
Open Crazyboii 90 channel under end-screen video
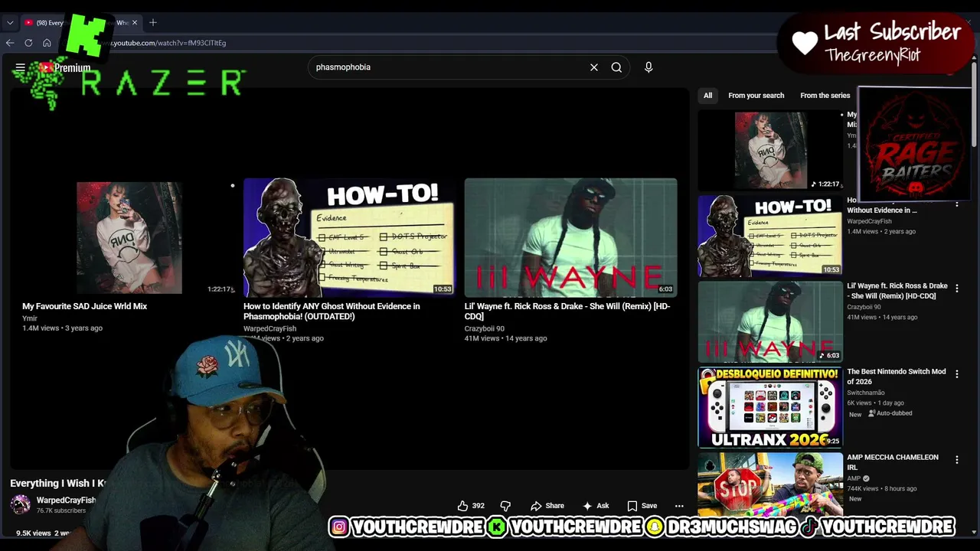(x=485, y=329)
